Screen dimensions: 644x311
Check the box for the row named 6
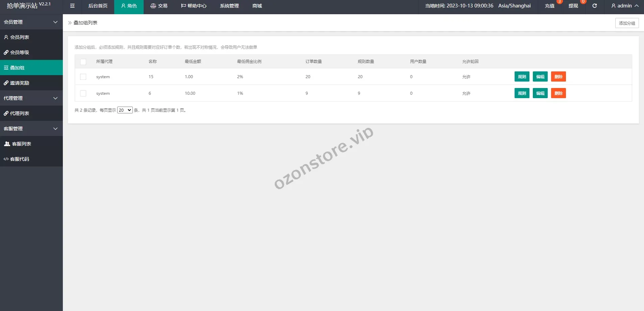pyautogui.click(x=83, y=93)
